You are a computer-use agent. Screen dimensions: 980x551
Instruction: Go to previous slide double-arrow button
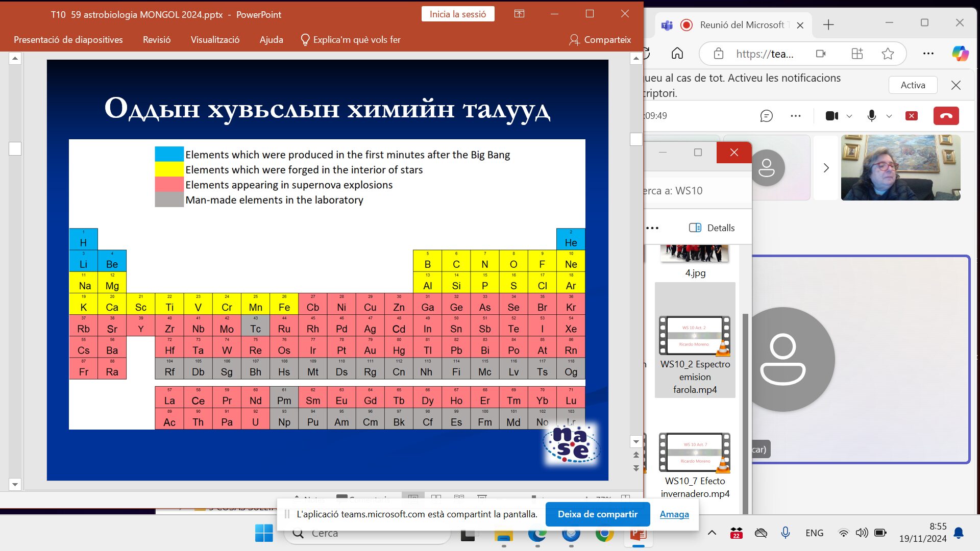(636, 455)
